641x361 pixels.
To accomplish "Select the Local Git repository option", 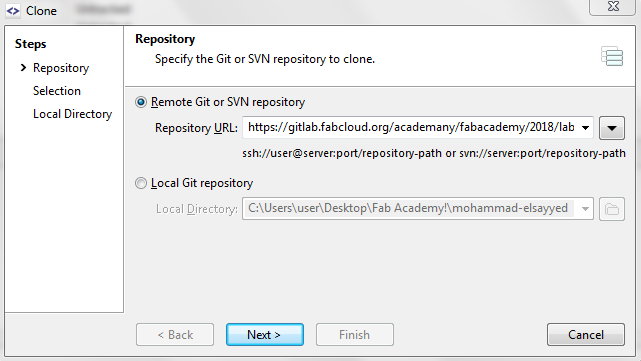I will [x=141, y=183].
